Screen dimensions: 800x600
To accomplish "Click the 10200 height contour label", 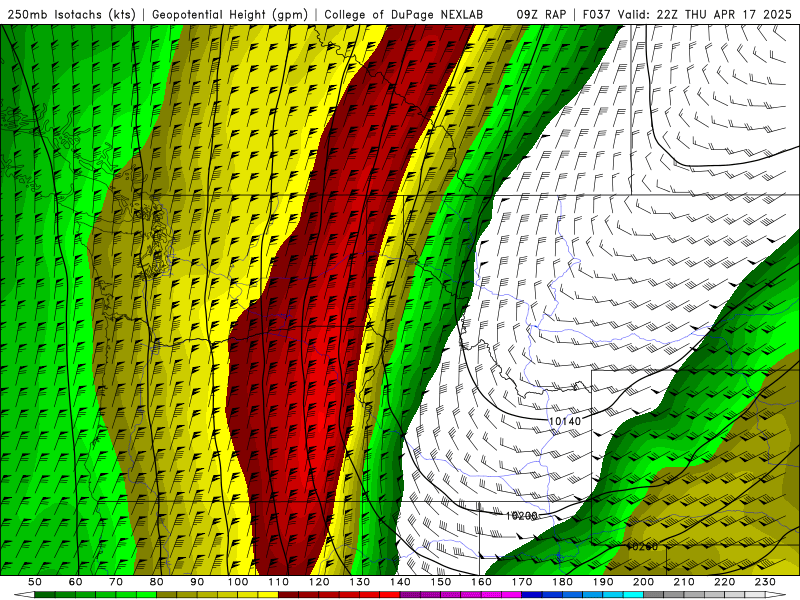I will pyautogui.click(x=521, y=516).
